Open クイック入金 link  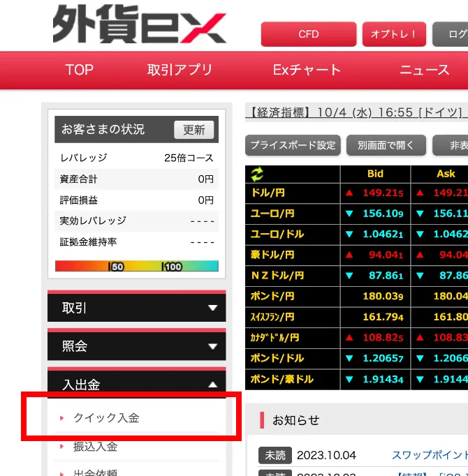click(106, 418)
